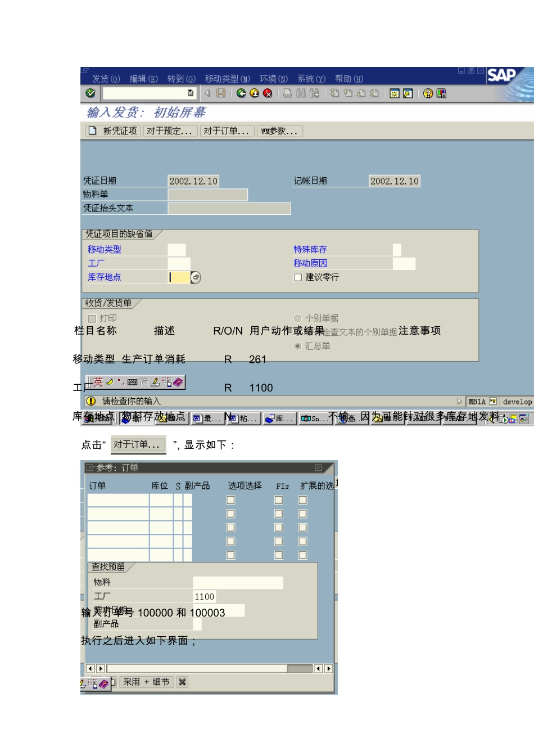Click the 对于预定... button
This screenshot has height=756, width=534.
point(169,131)
